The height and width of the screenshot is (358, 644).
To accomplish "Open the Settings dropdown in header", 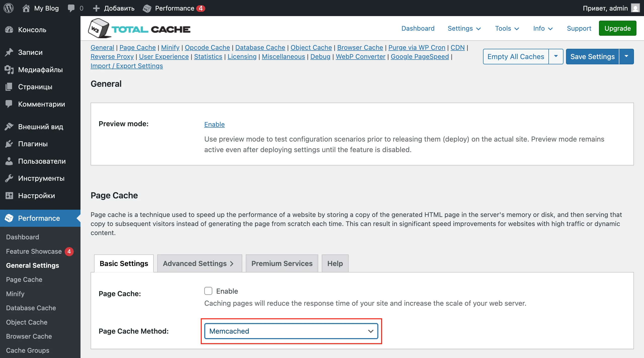I will 464,28.
